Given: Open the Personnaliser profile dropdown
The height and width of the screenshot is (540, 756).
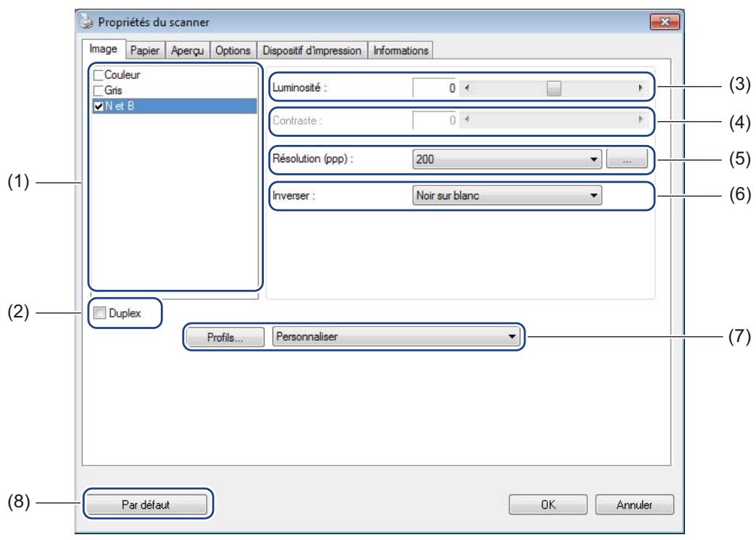Looking at the screenshot, I should (396, 336).
